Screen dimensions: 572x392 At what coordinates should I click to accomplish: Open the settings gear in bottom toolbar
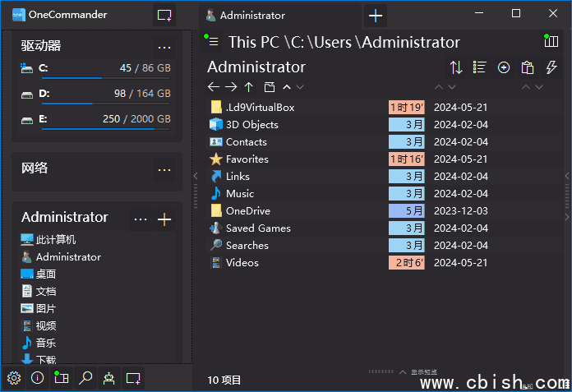14,378
